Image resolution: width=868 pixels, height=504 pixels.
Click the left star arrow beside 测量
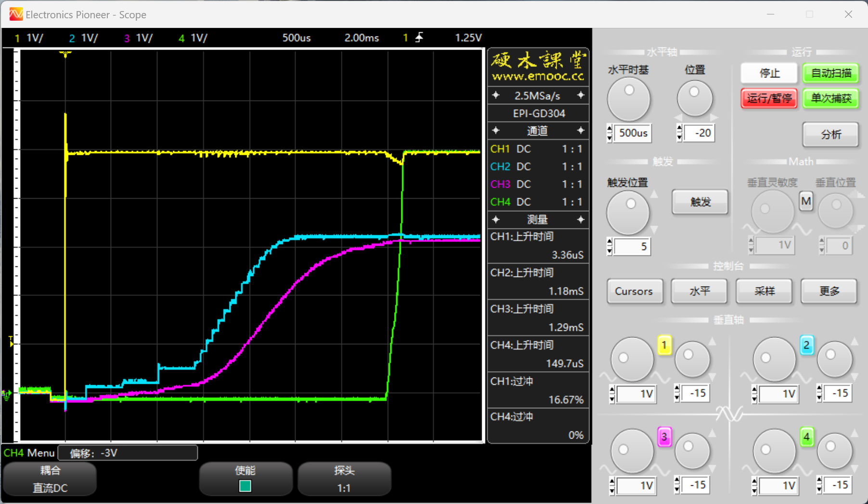496,219
